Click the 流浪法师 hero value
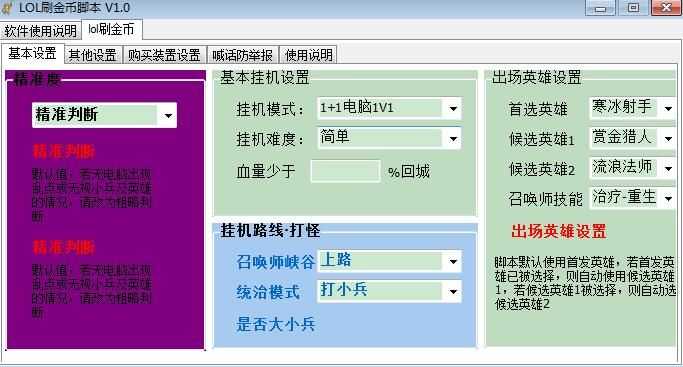This screenshot has height=367, width=683. tap(622, 167)
